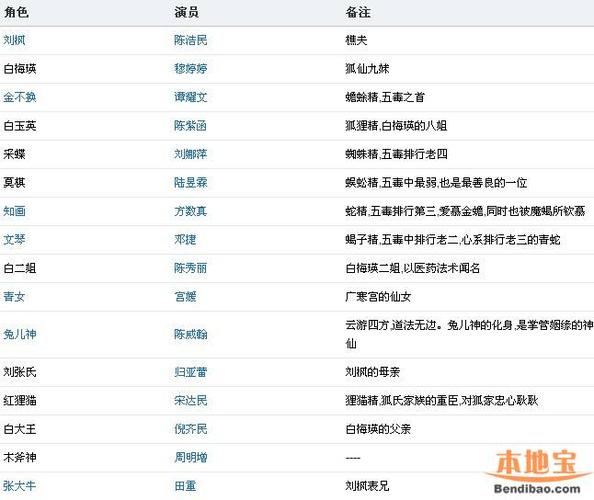Select the note 刘枫的母亲
The width and height of the screenshot is (594, 500).
tap(372, 372)
